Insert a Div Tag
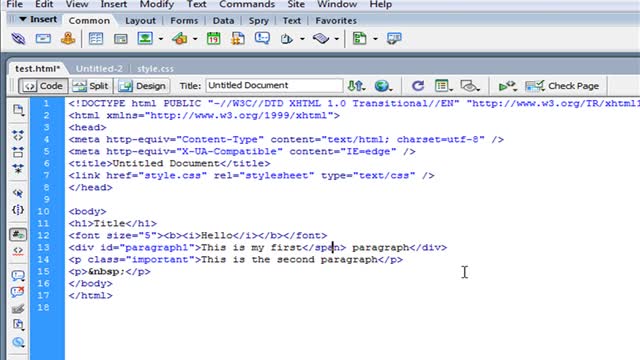This screenshot has height=360, width=640. click(121, 39)
